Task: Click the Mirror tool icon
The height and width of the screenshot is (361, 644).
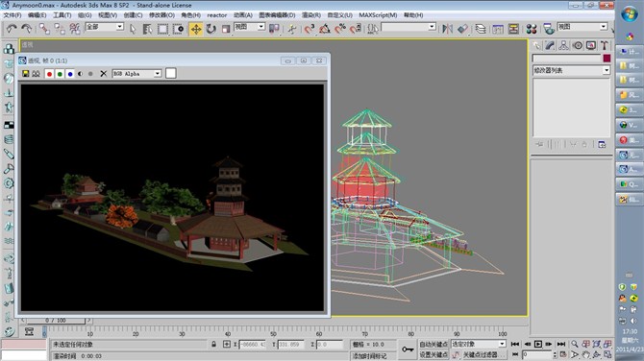Action: [447, 29]
